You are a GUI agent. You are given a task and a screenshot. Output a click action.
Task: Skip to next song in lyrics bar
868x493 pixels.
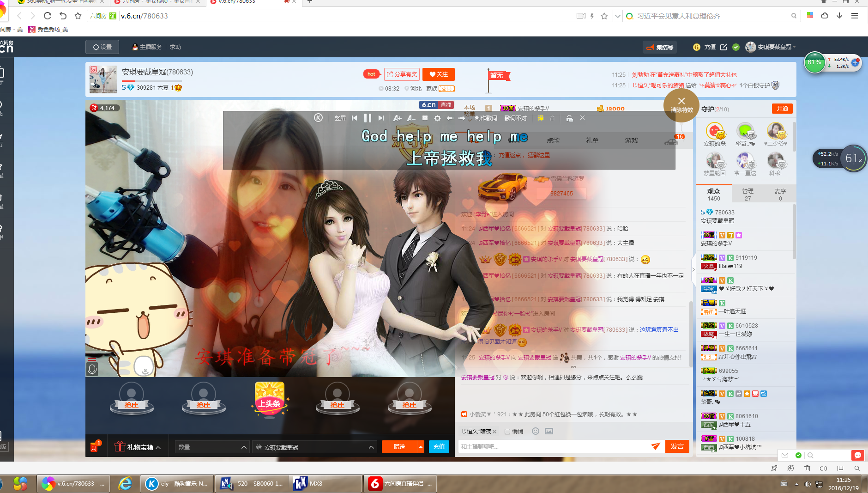click(381, 118)
